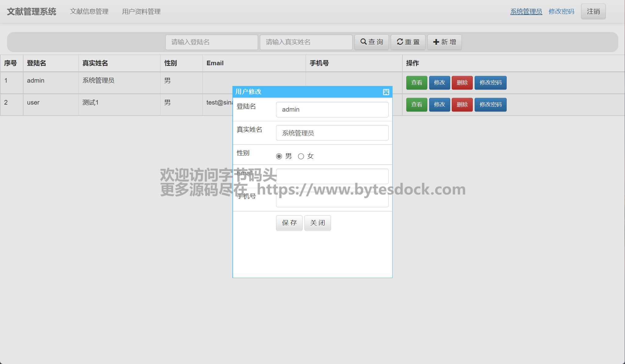Click the 修改密码 link in header
This screenshot has width=625, height=364.
tap(561, 12)
